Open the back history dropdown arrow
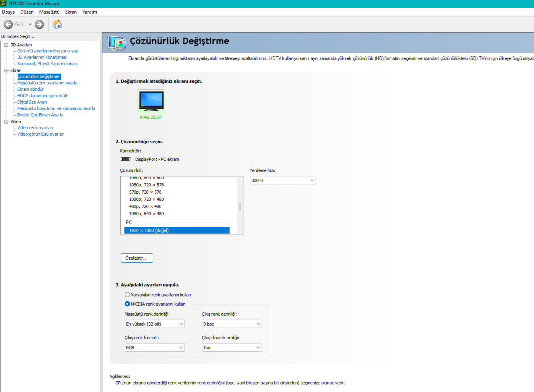This screenshot has height=392, width=534. pos(30,24)
